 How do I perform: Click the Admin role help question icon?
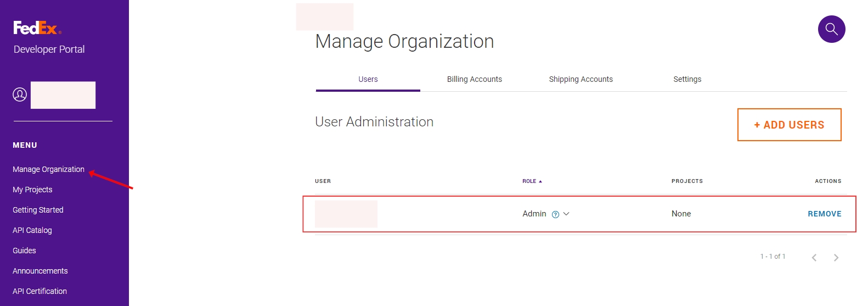(555, 214)
